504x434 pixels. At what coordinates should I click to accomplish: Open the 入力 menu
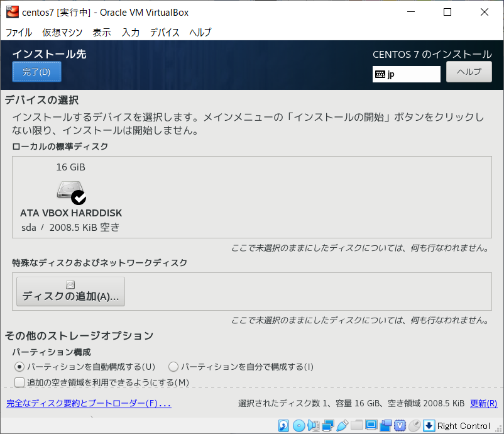(131, 32)
